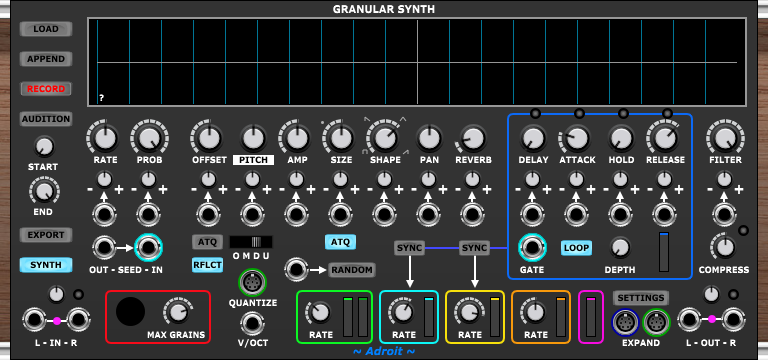Click the DEPTH knob
768x360 pixels.
(x=620, y=248)
